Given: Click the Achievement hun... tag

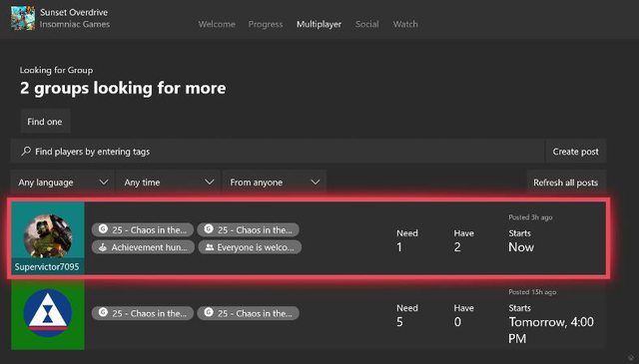Looking at the screenshot, I should [x=142, y=247].
